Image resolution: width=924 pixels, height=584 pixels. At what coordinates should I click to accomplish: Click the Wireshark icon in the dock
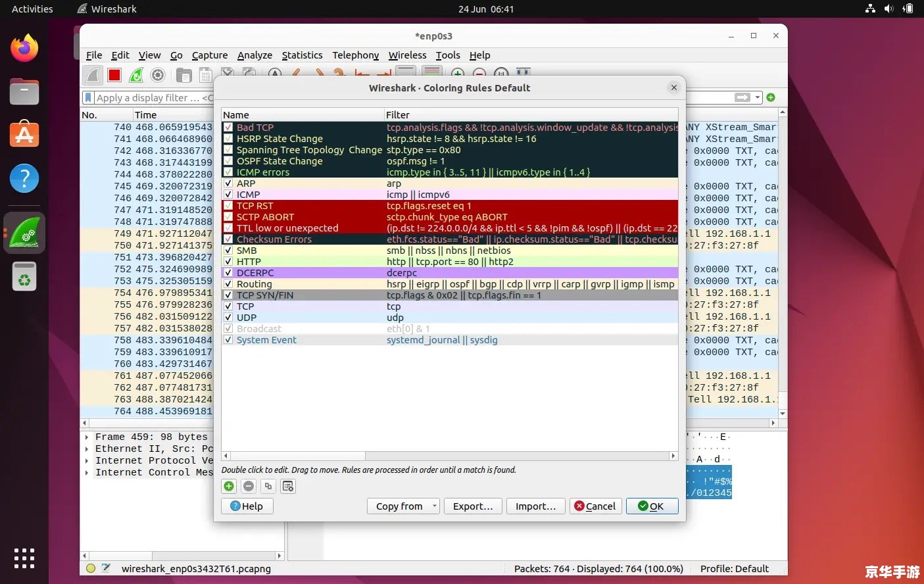point(24,233)
